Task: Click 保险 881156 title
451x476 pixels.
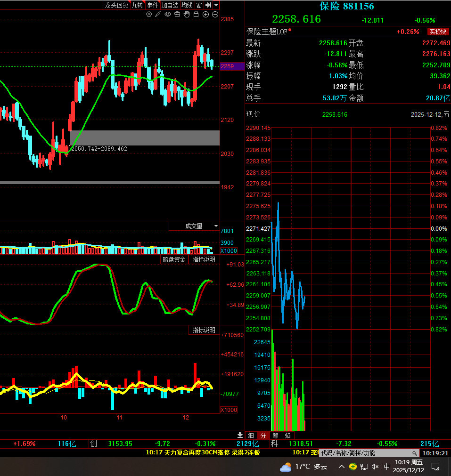Action: point(347,6)
